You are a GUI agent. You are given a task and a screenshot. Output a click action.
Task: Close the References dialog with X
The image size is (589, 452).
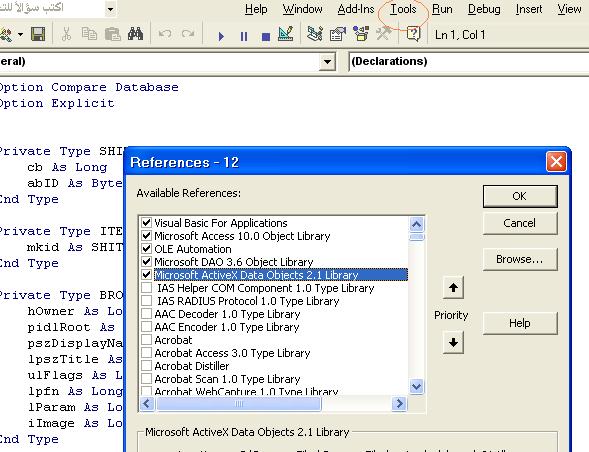pyautogui.click(x=556, y=162)
